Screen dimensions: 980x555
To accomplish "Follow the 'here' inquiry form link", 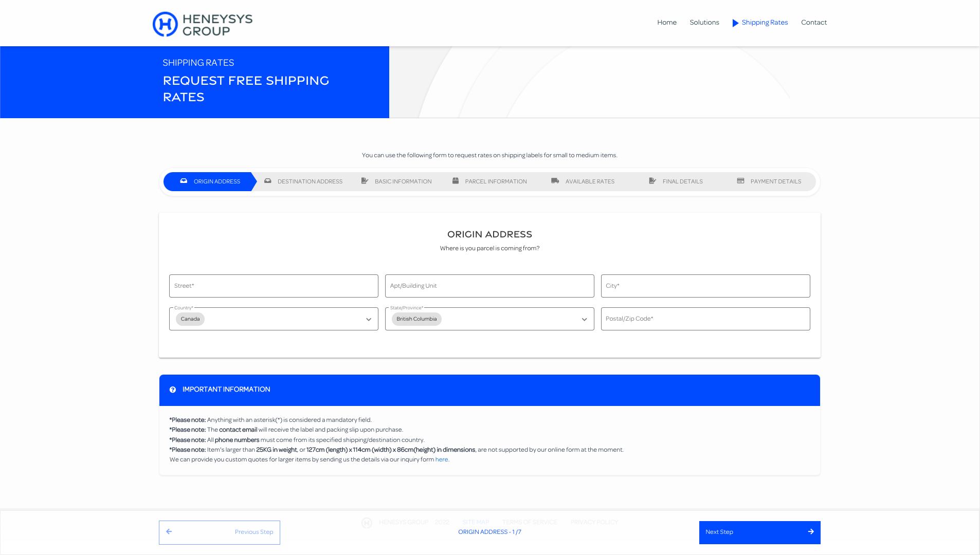I will [442, 459].
